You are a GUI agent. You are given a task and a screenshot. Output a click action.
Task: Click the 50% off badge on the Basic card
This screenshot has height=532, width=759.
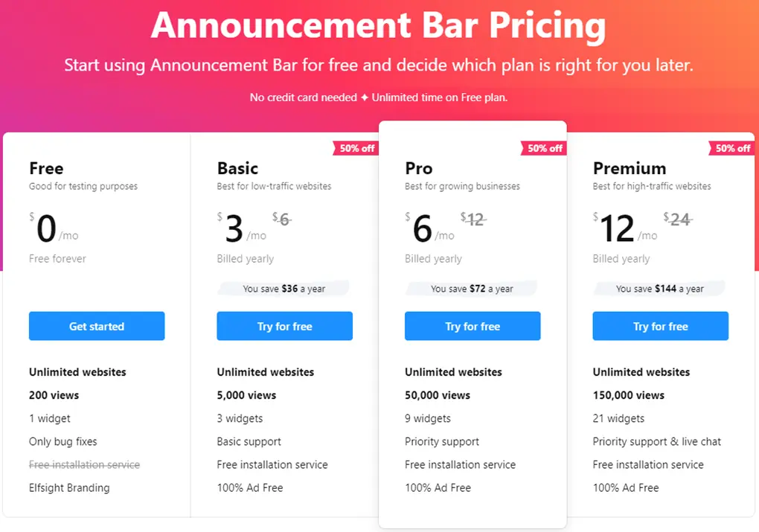pyautogui.click(x=356, y=148)
